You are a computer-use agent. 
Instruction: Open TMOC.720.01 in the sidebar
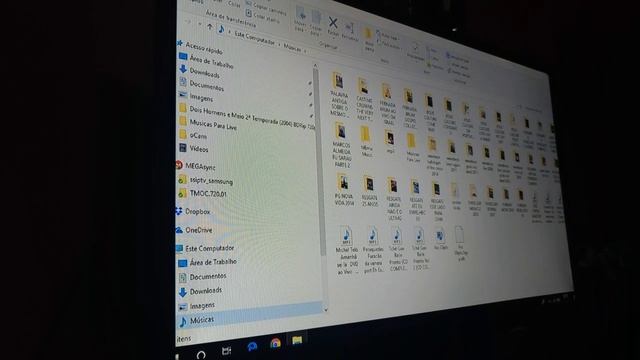[x=202, y=193]
